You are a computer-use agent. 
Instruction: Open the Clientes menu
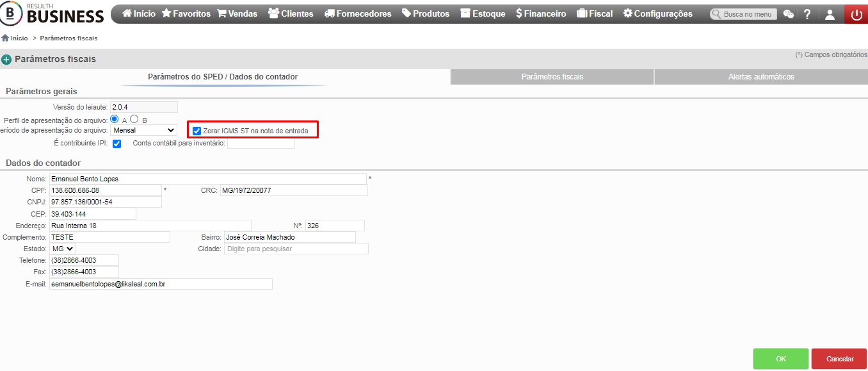pos(291,13)
